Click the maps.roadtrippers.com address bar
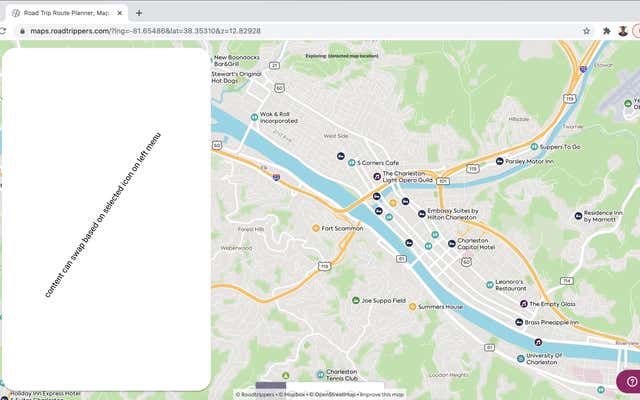 tap(300, 31)
